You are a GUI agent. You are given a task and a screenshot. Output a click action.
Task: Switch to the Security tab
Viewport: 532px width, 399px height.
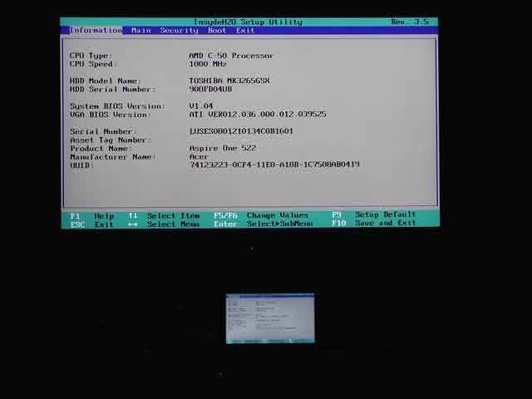(x=180, y=31)
